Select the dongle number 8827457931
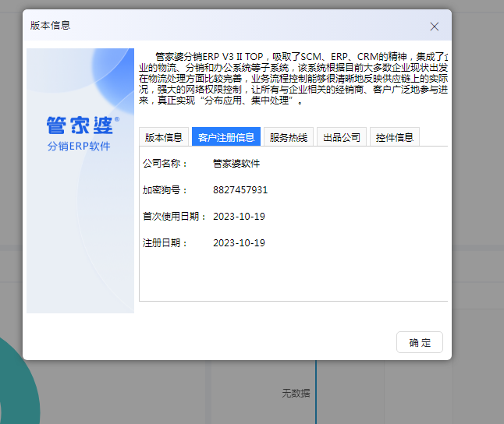 240,190
